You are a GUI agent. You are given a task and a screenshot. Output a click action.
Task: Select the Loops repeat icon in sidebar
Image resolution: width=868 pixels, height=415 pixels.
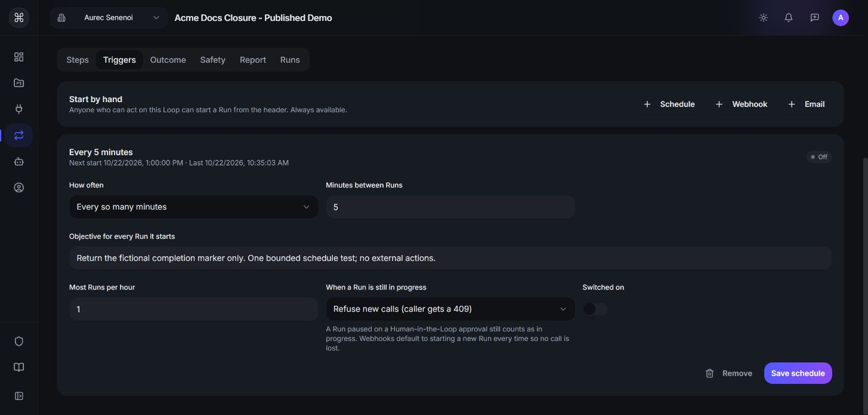pos(18,136)
